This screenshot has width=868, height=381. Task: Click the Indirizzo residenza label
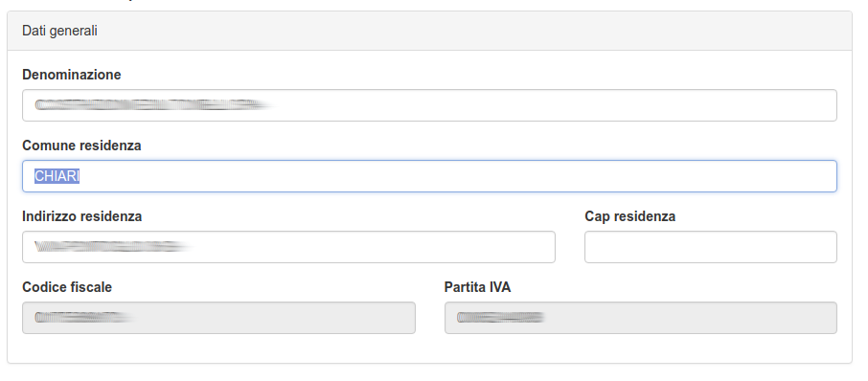[82, 216]
